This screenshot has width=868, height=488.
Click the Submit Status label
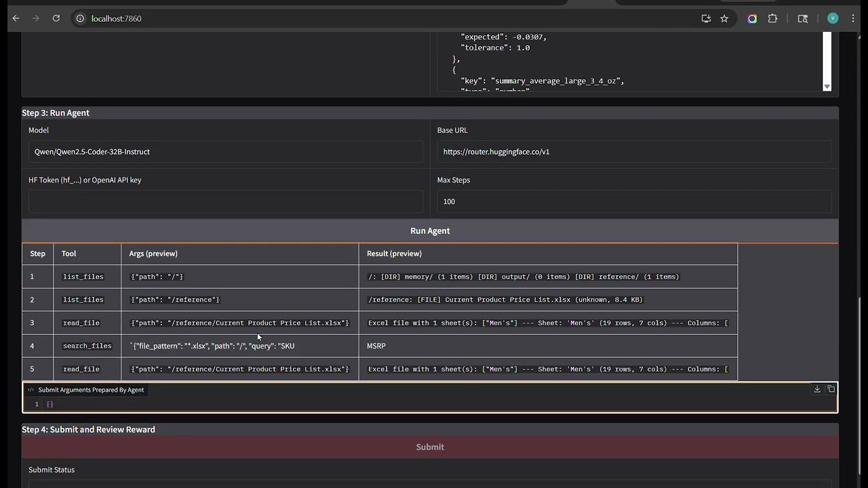pos(52,470)
